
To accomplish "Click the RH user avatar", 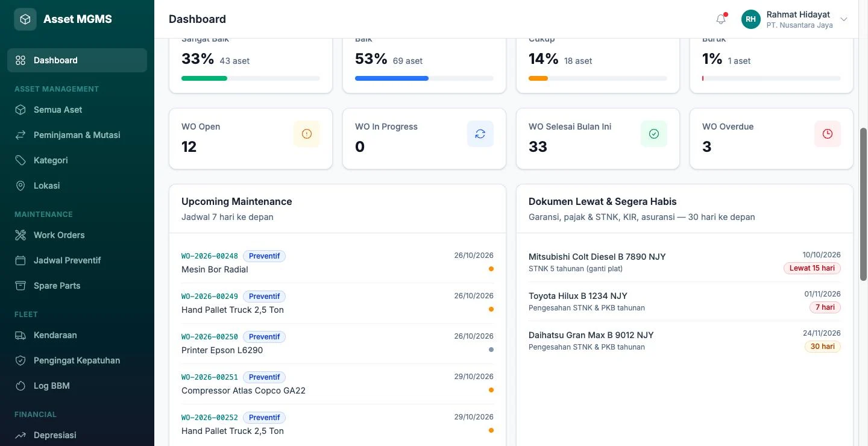I will click(751, 19).
